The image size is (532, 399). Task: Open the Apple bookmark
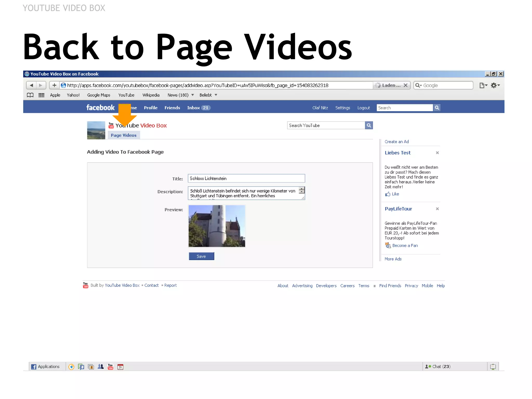point(55,95)
